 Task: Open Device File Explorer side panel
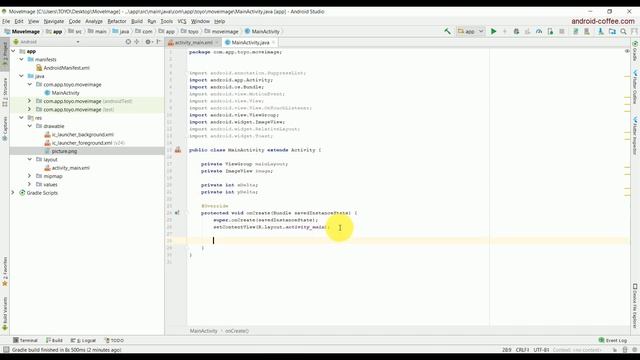635,306
